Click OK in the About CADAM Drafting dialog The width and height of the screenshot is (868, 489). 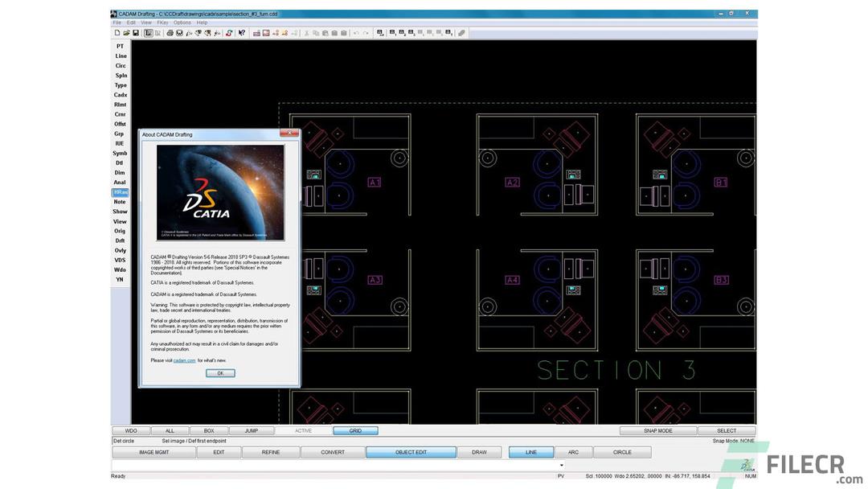click(219, 372)
